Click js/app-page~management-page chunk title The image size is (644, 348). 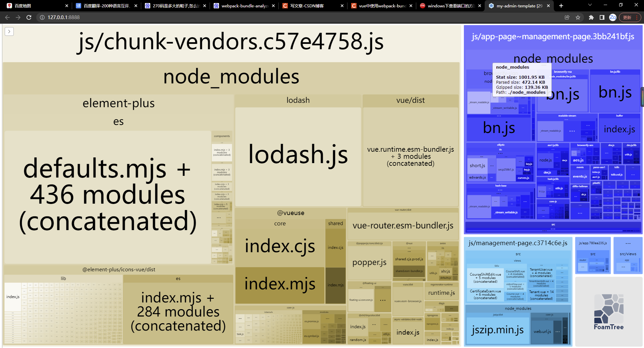click(x=553, y=37)
